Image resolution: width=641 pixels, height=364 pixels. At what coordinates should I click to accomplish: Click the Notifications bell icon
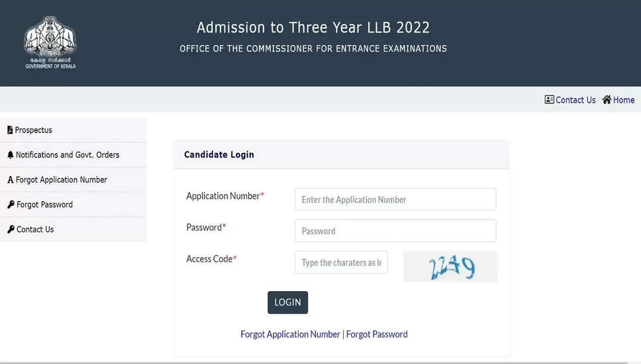click(x=10, y=155)
